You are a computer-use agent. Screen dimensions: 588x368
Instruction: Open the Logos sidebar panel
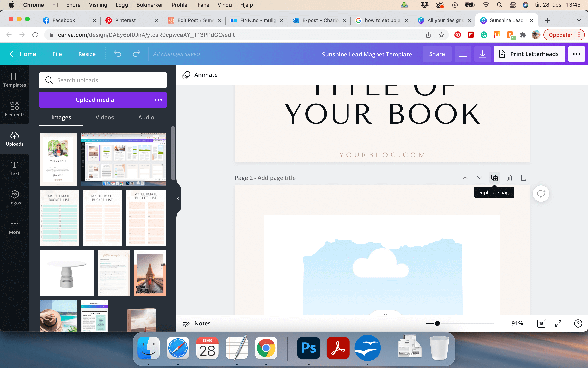(14, 198)
